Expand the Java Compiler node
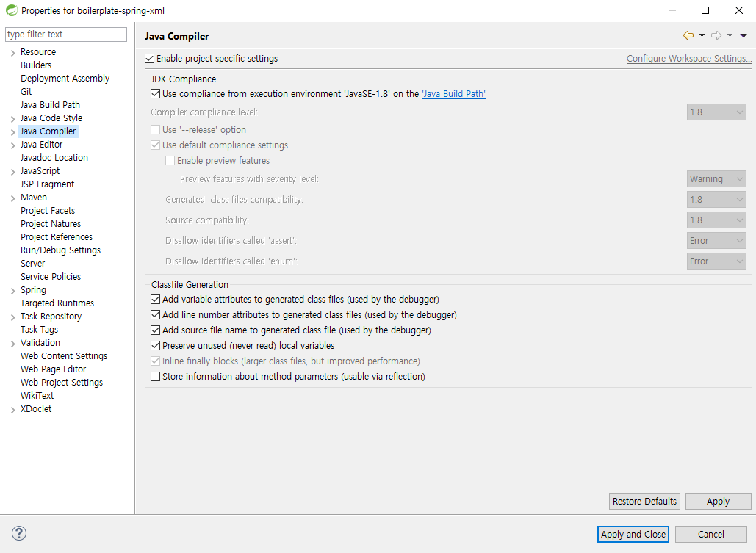The width and height of the screenshot is (756, 553). [x=12, y=131]
